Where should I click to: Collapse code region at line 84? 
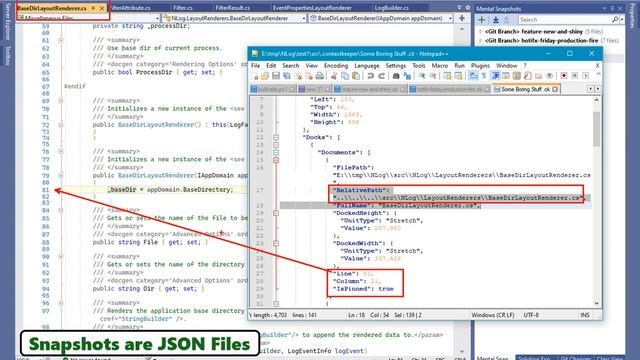tap(60, 210)
